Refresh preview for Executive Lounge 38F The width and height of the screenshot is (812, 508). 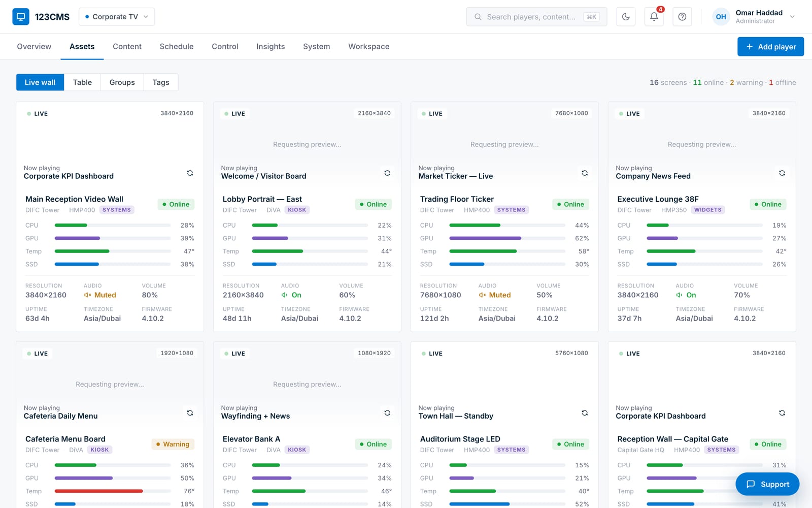pos(782,173)
